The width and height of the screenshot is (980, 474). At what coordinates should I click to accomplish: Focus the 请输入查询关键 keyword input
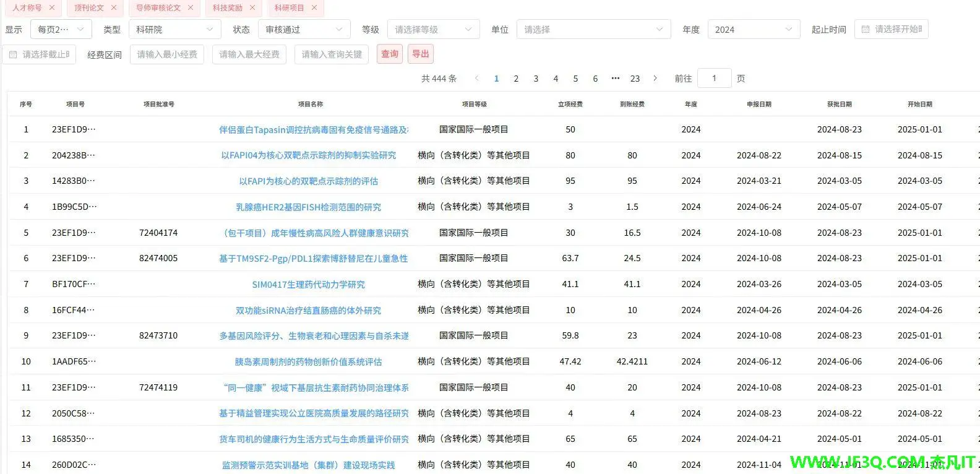tap(332, 54)
